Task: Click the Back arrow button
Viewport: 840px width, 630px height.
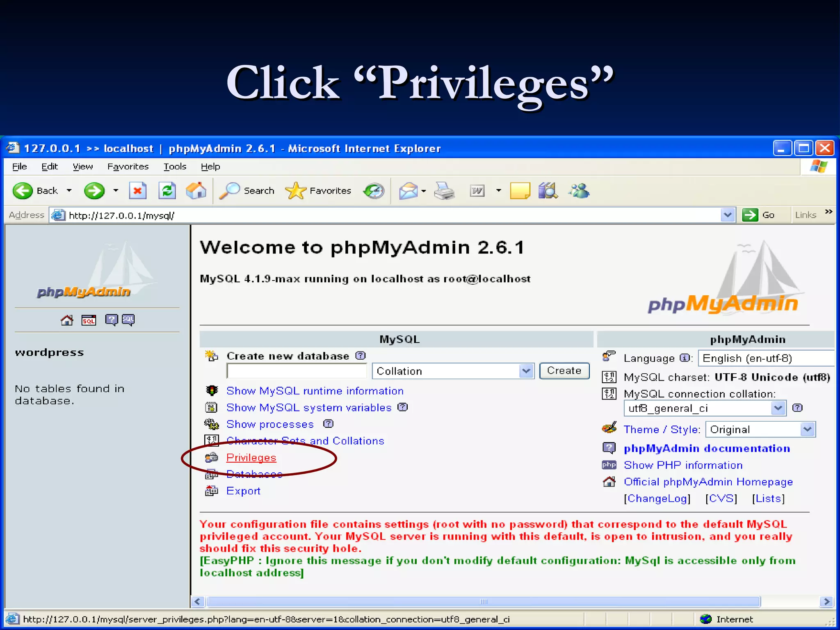Action: 23,191
